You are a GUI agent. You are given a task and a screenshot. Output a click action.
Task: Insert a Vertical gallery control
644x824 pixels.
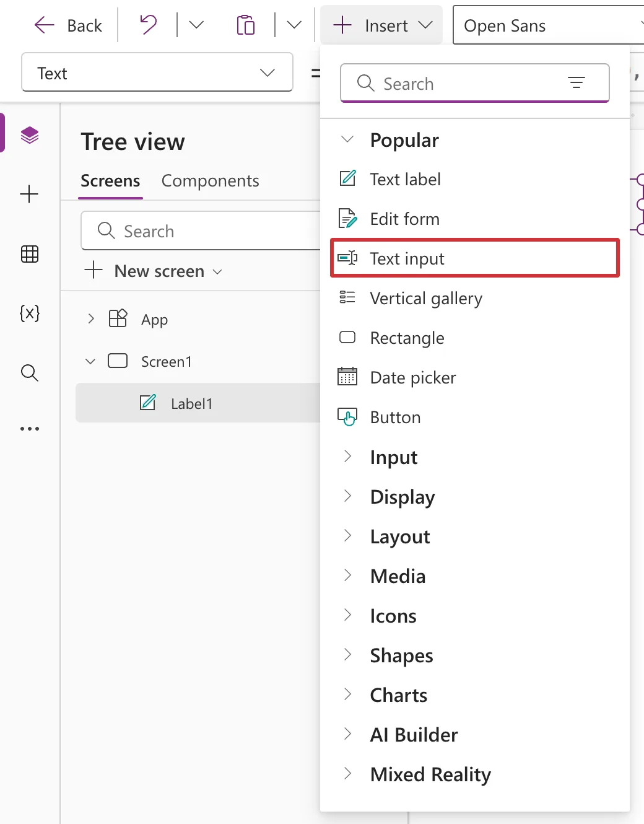[x=476, y=299]
